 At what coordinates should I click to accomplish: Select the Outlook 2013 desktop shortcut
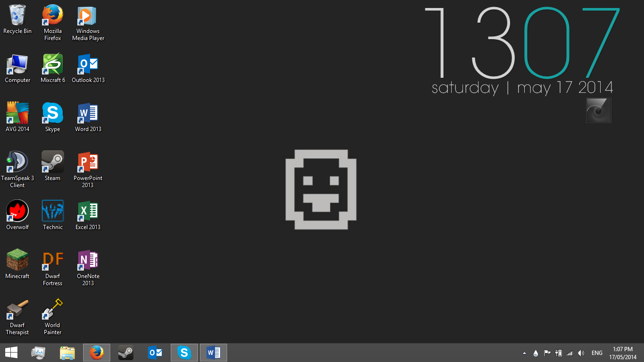(x=88, y=68)
